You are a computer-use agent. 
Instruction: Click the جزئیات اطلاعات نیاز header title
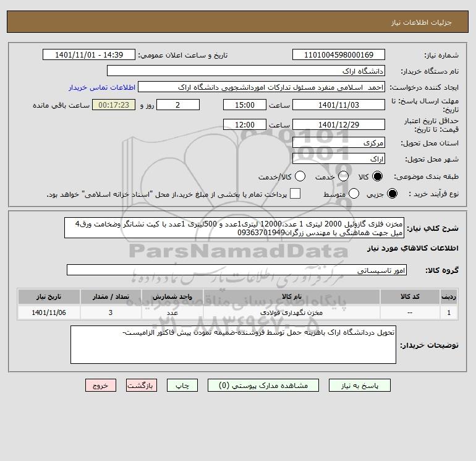coord(421,22)
